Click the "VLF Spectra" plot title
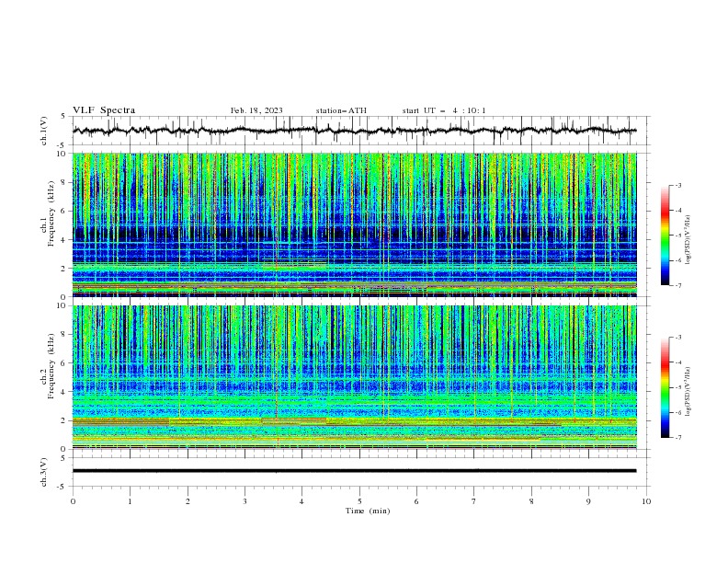This screenshot has width=728, height=563. click(x=104, y=110)
